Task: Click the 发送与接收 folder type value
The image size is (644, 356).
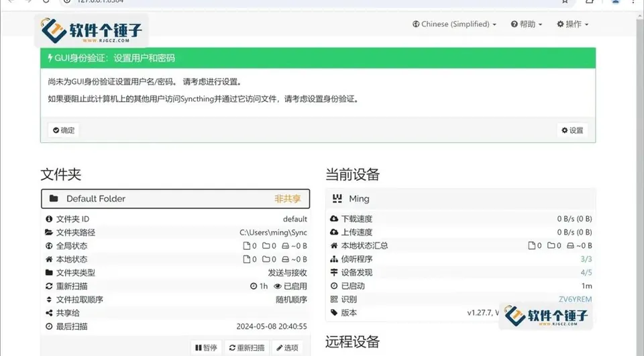Action: click(x=288, y=273)
